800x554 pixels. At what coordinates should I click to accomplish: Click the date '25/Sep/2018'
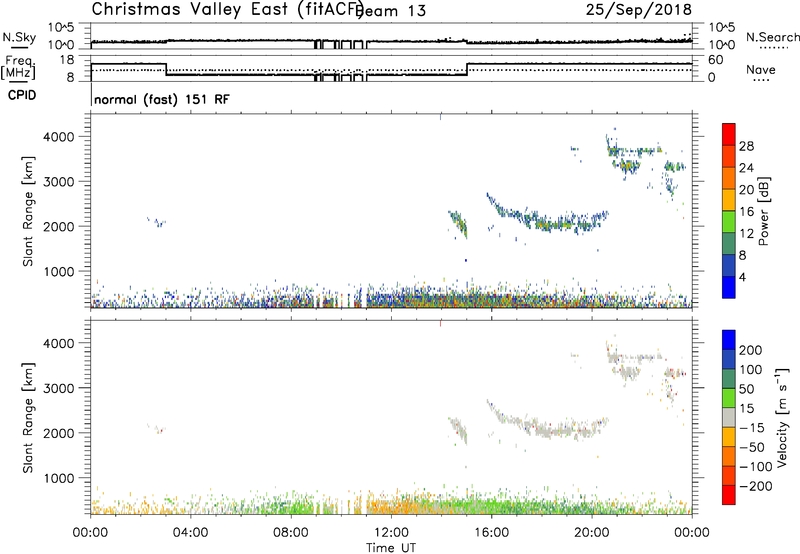(639, 9)
